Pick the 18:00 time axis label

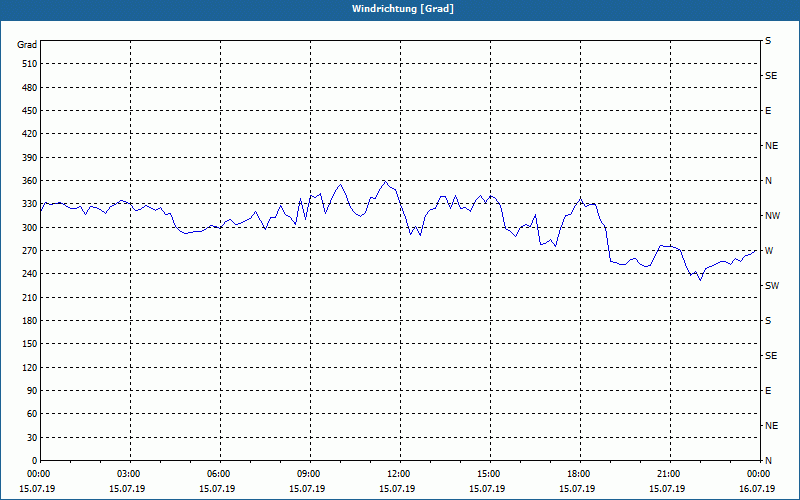tap(578, 474)
